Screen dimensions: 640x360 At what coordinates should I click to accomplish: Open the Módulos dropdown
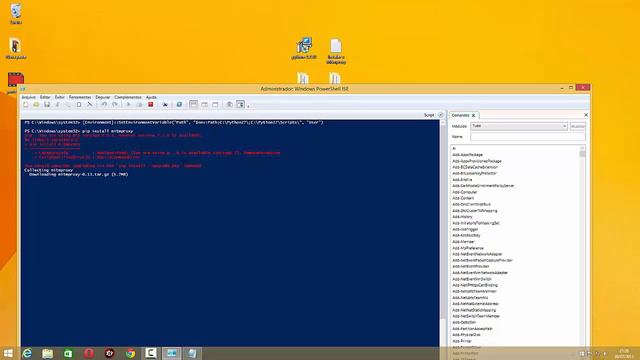pyautogui.click(x=519, y=126)
